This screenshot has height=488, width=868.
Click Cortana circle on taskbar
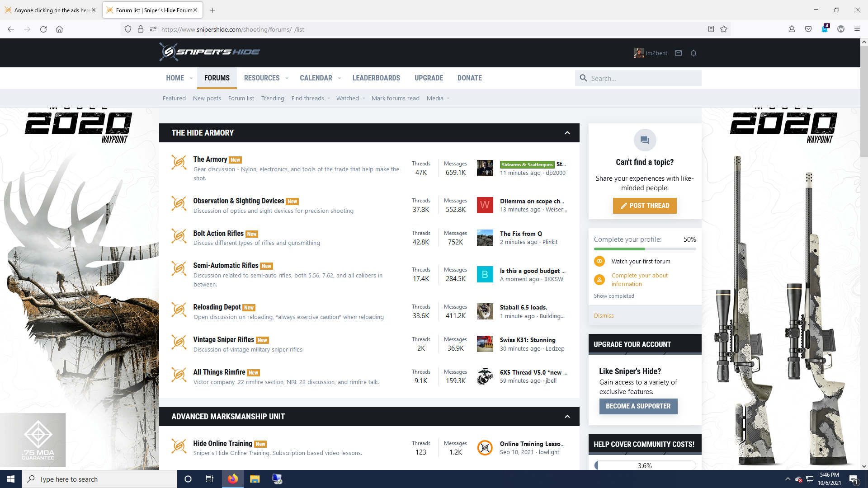[x=188, y=479]
